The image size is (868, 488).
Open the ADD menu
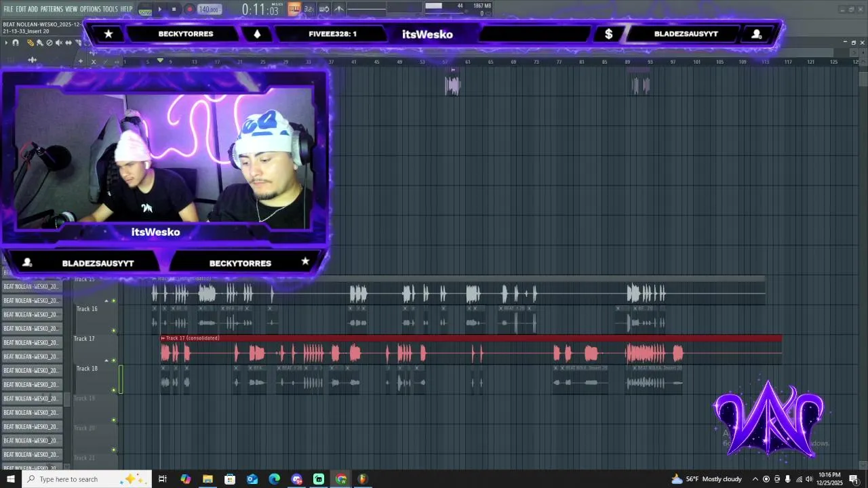click(33, 9)
